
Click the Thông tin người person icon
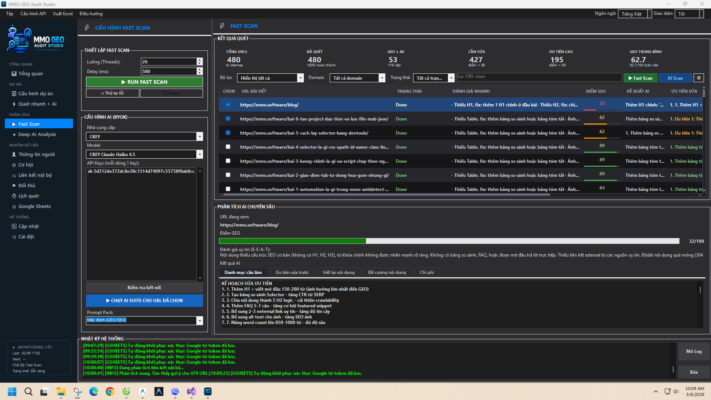click(14, 154)
